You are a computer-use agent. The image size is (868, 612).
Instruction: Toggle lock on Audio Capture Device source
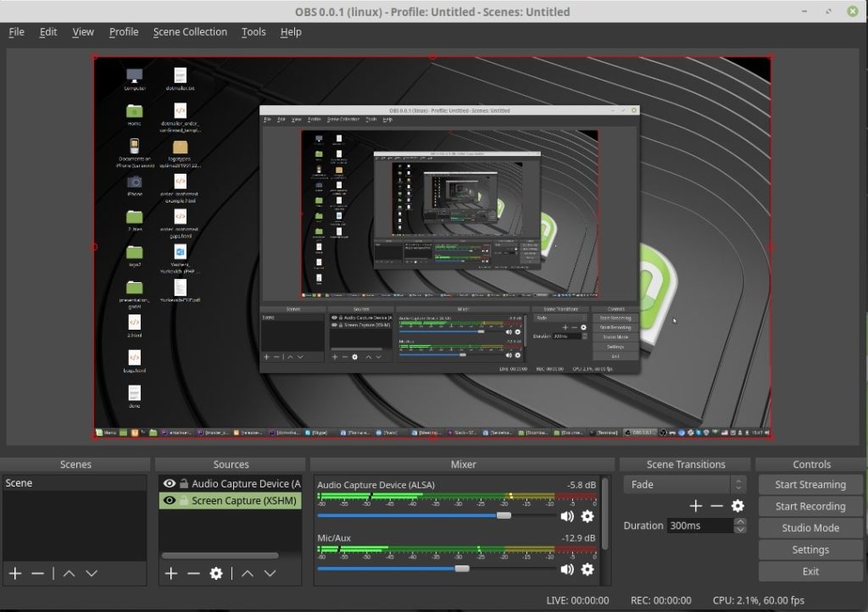(184, 483)
